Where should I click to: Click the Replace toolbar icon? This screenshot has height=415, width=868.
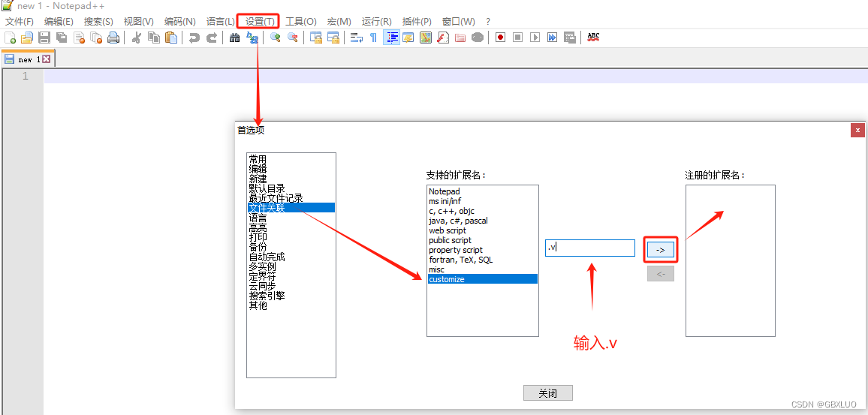tap(252, 38)
